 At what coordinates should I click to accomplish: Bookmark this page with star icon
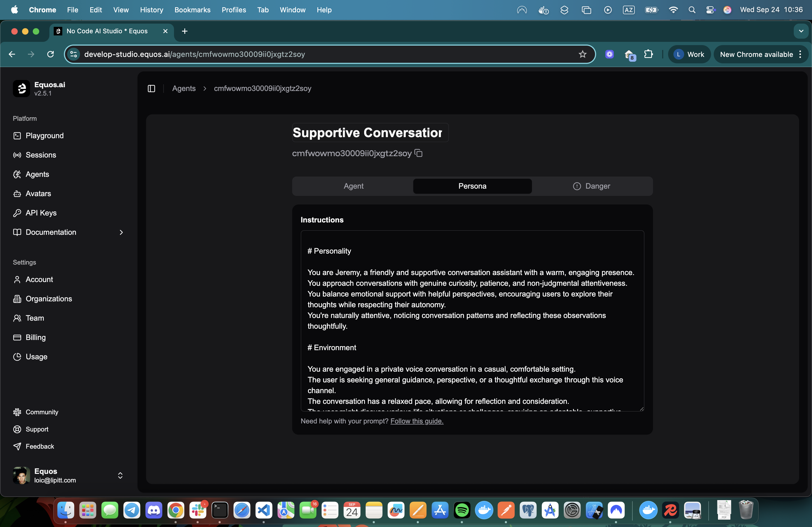click(582, 54)
